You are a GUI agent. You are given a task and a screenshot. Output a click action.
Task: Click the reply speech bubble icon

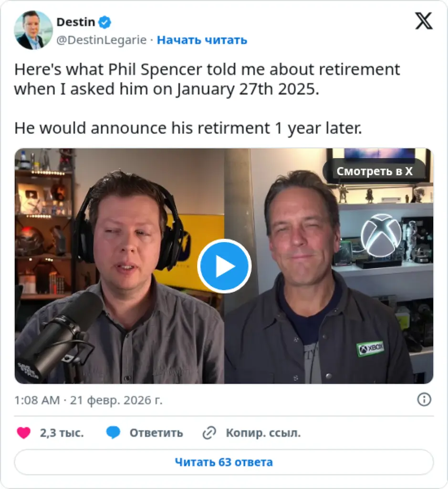pyautogui.click(x=113, y=433)
